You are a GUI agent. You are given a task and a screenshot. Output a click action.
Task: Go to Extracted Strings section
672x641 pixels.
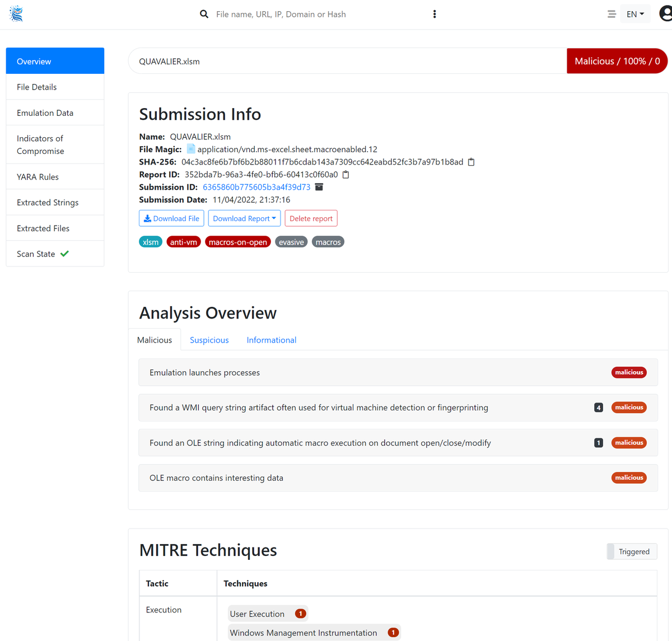tap(55, 202)
